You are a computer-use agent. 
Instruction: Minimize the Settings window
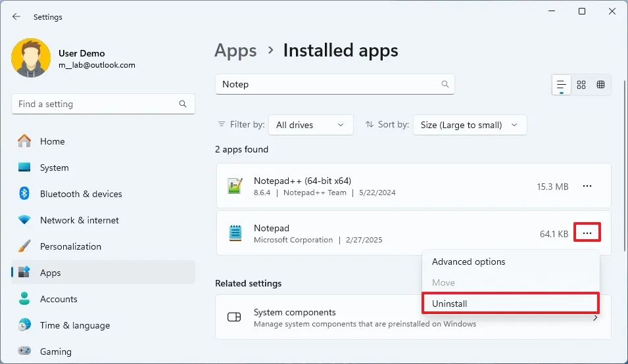point(552,11)
